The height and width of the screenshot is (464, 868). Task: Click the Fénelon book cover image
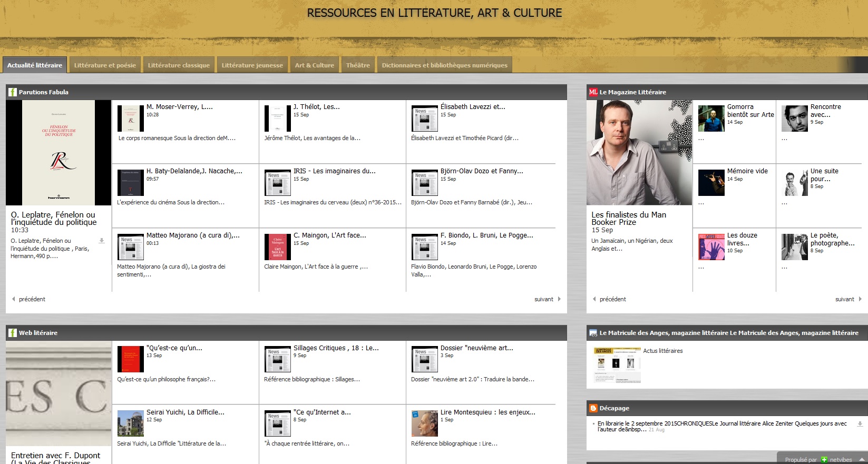tap(58, 153)
